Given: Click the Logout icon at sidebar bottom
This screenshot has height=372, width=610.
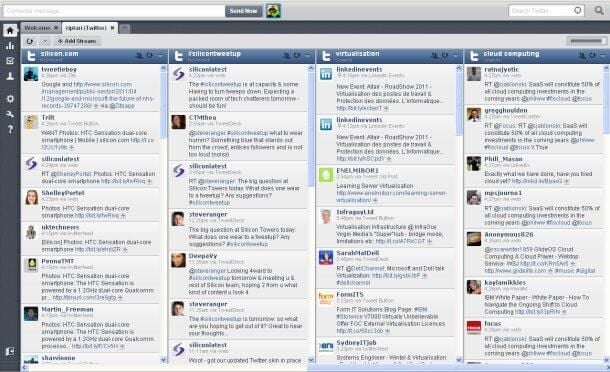Looking at the screenshot, I should pos(10,351).
